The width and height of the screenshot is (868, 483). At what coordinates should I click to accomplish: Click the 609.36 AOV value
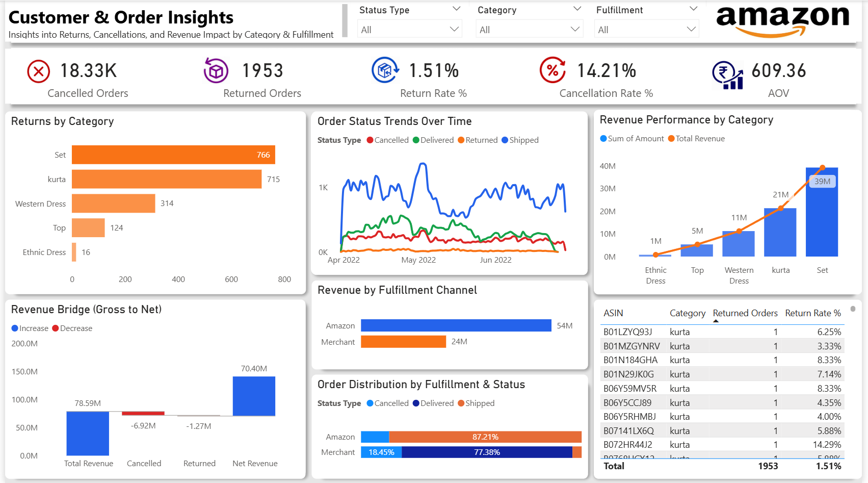pos(779,71)
